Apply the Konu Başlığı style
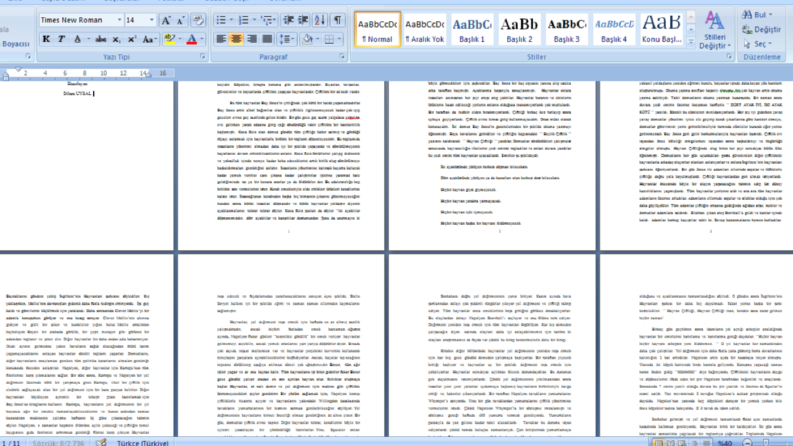 (x=662, y=30)
